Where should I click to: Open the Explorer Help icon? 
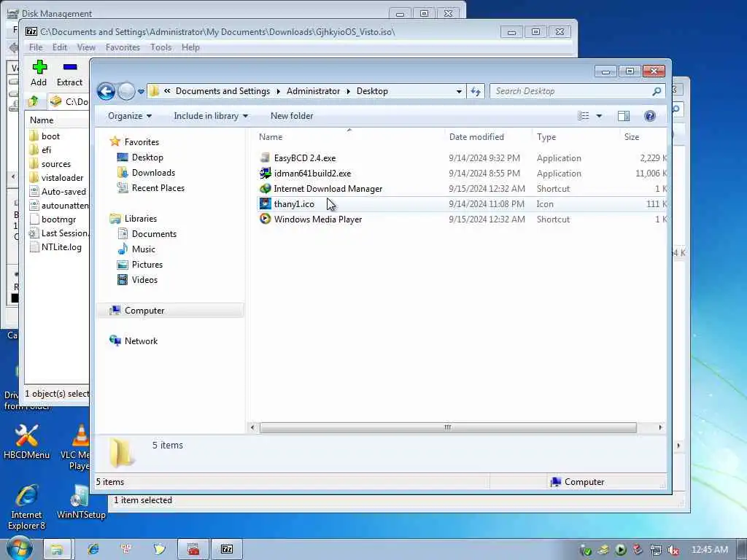coord(650,116)
